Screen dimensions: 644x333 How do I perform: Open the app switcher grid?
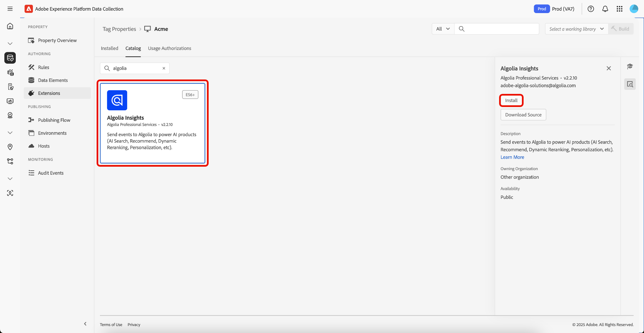click(620, 9)
